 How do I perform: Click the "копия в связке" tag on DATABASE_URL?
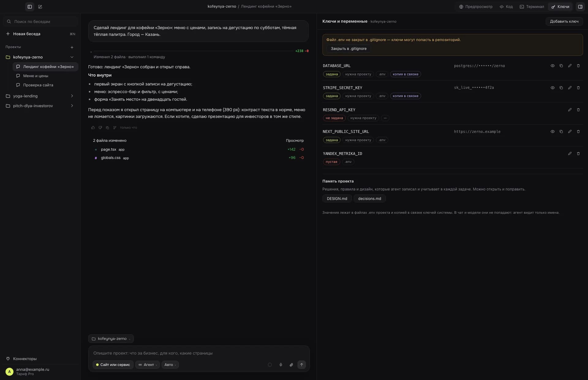[x=405, y=74]
